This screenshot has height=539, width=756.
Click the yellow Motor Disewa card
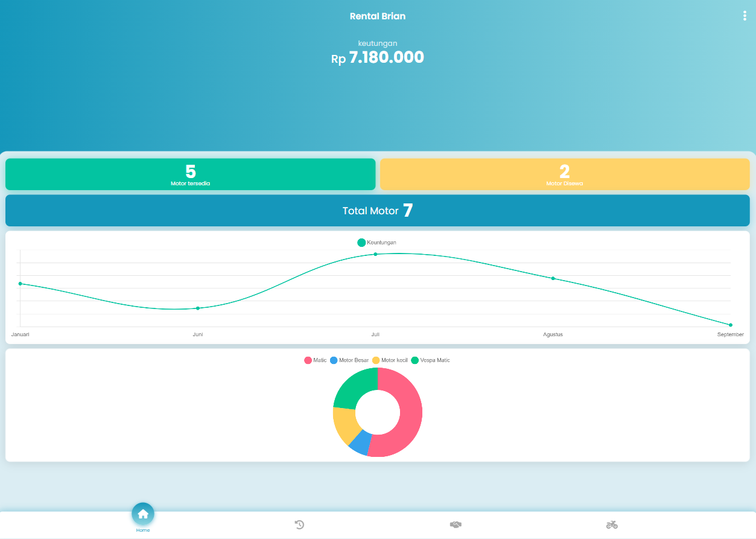pos(565,174)
